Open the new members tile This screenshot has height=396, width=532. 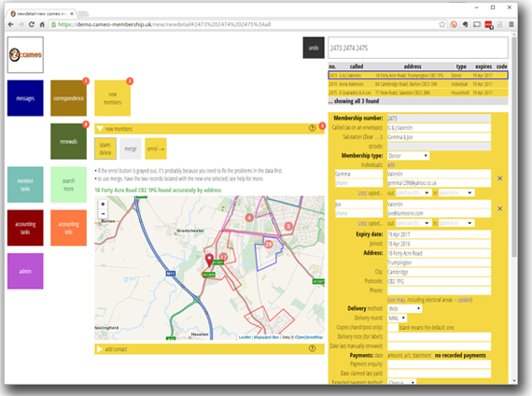pos(112,98)
